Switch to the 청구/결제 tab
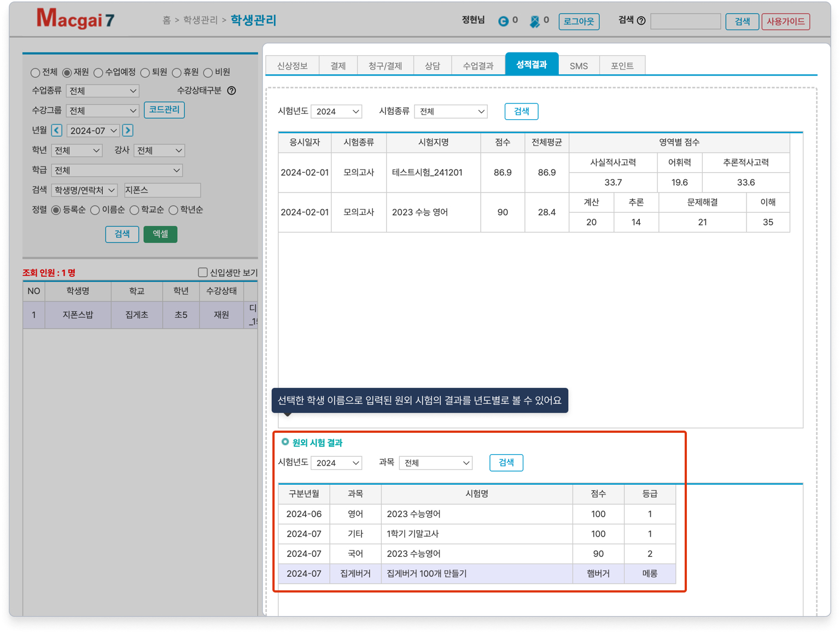 click(386, 66)
